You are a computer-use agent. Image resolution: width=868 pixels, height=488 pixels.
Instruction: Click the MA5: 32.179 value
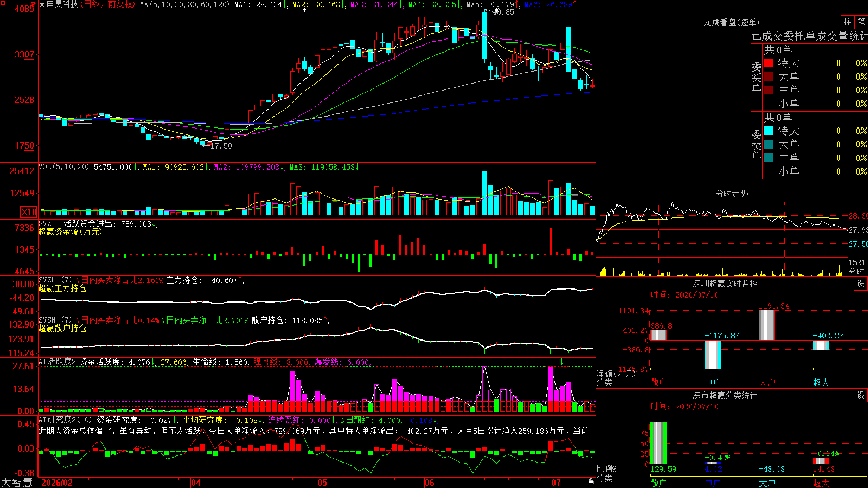(493, 4)
